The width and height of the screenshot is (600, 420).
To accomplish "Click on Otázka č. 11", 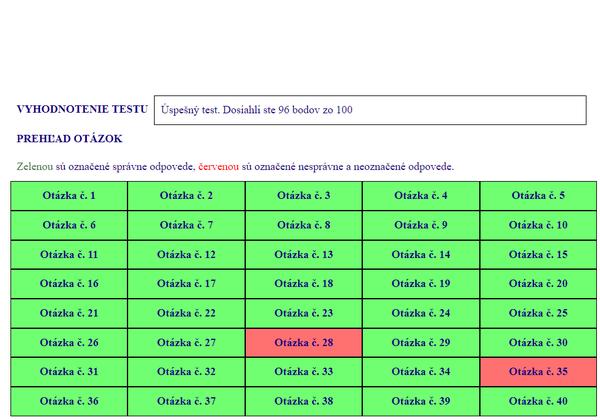I will 69,255.
